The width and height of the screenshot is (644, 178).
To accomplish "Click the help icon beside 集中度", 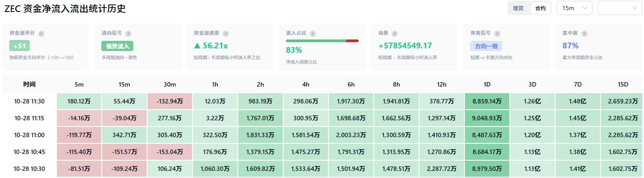I will [x=584, y=33].
